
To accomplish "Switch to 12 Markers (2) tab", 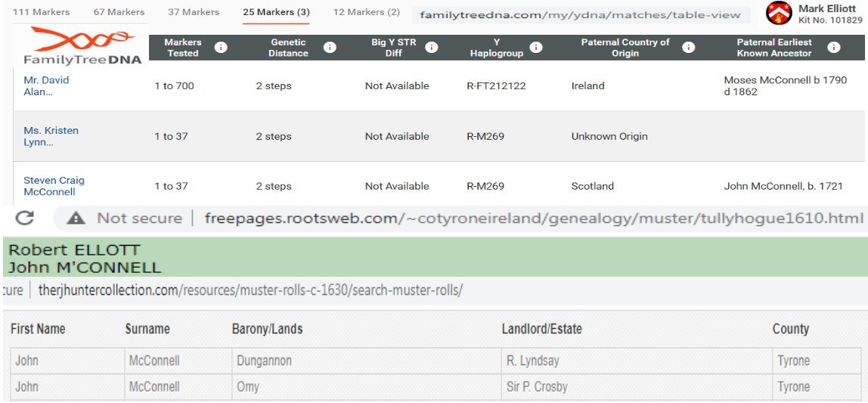I will point(367,12).
